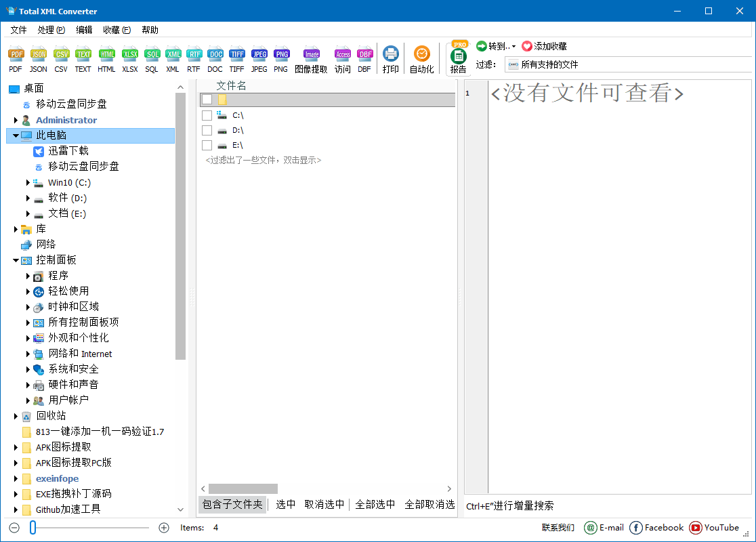The image size is (756, 542).
Task: Click the zoom slider handle
Action: [33, 528]
